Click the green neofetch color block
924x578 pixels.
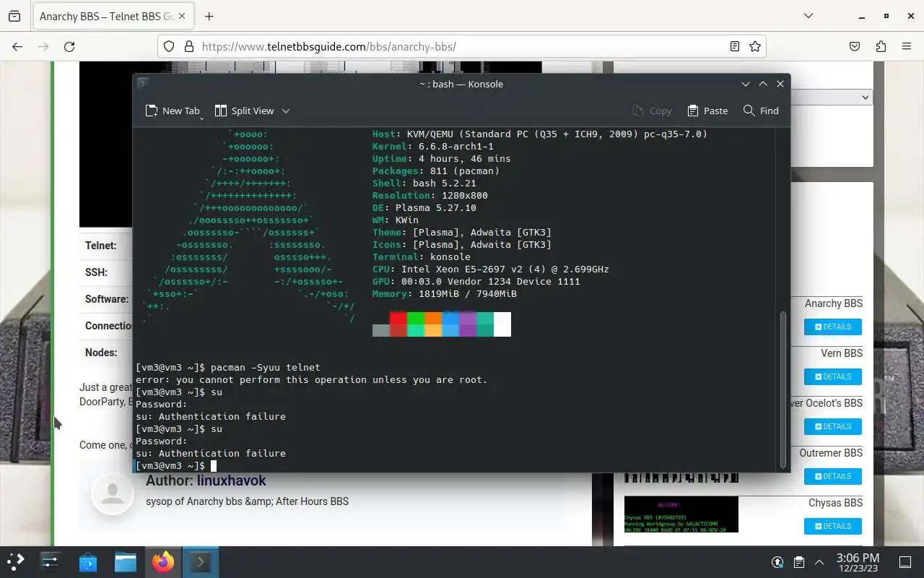(x=416, y=319)
